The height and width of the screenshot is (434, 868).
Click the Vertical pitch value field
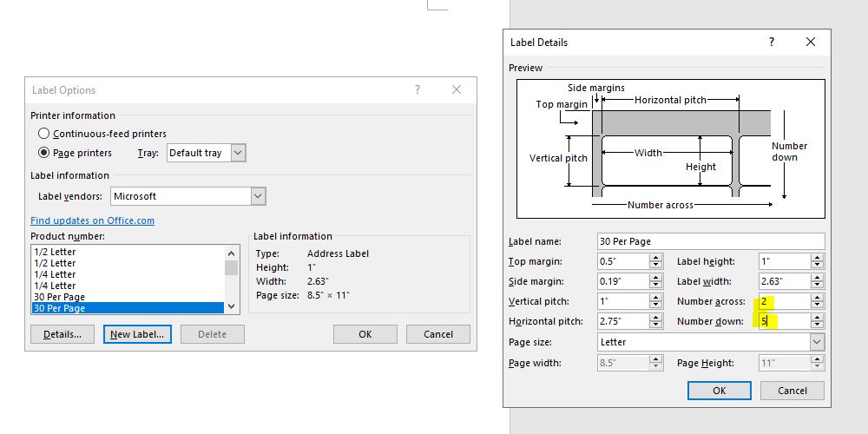(623, 302)
